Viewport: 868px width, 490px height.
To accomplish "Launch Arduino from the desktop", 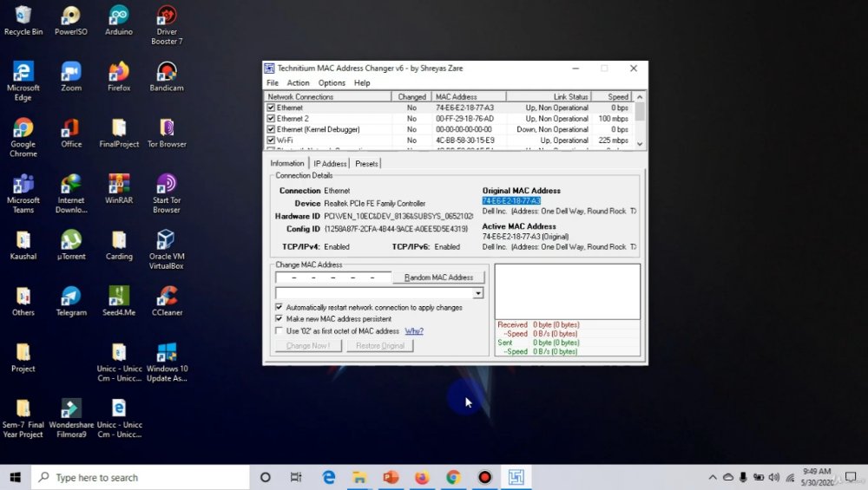I will tap(119, 21).
